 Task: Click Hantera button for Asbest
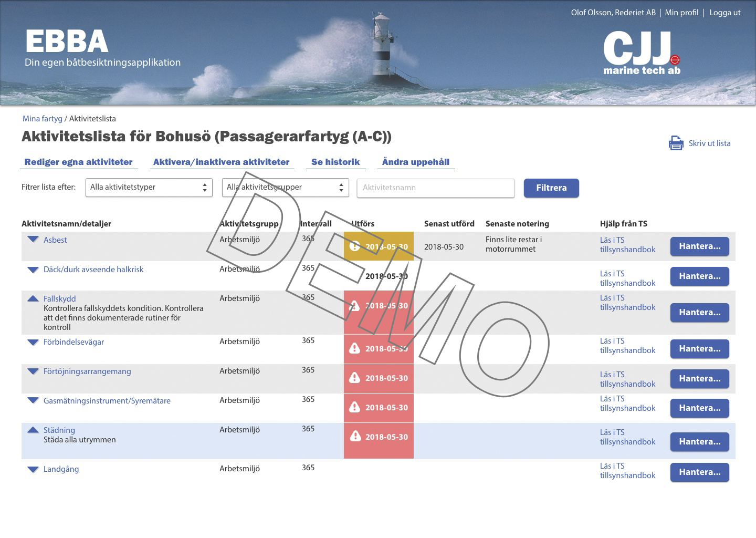click(x=699, y=246)
